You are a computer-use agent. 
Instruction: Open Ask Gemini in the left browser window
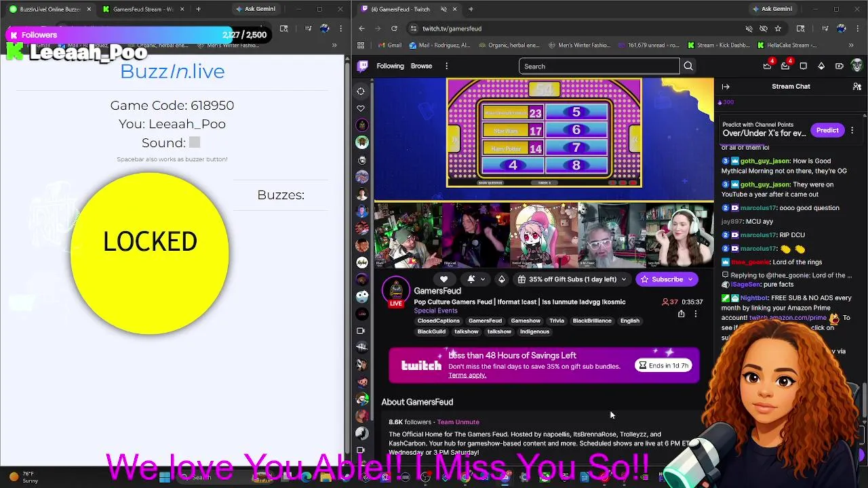pos(255,9)
